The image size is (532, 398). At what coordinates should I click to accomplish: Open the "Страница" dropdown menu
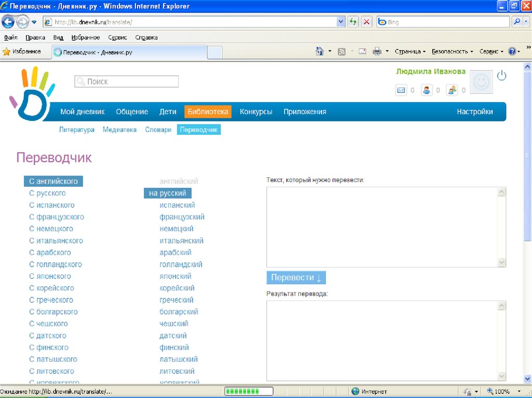tap(409, 51)
